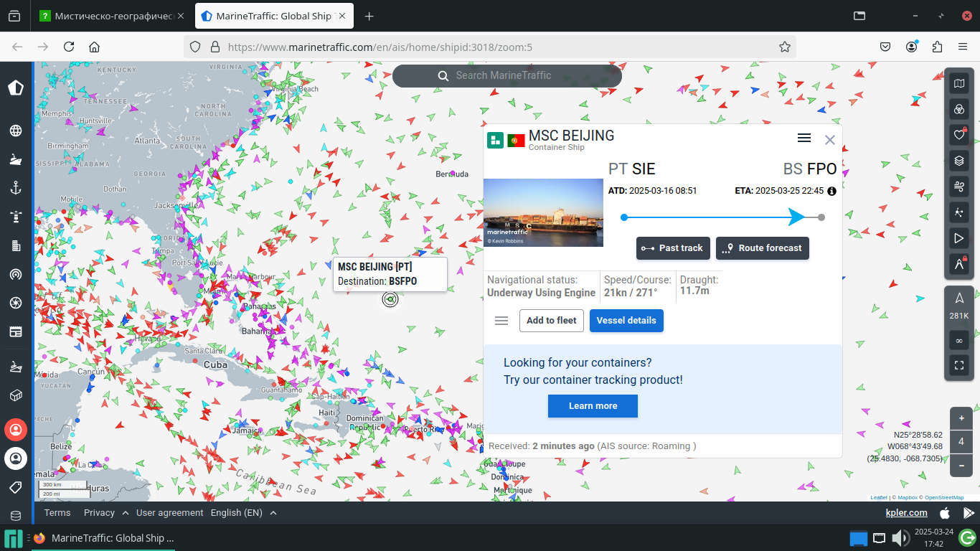Close the MSC BEIJING vessel panel
980x551 pixels.
[x=830, y=140]
